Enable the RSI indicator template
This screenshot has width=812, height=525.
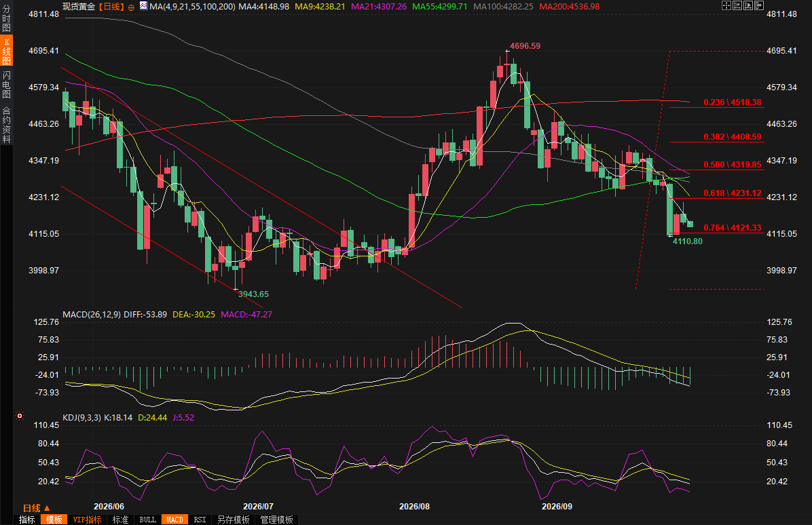[200, 520]
